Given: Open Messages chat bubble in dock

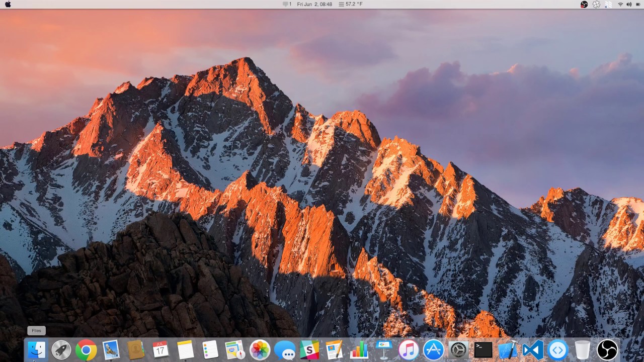Looking at the screenshot, I should pos(285,350).
